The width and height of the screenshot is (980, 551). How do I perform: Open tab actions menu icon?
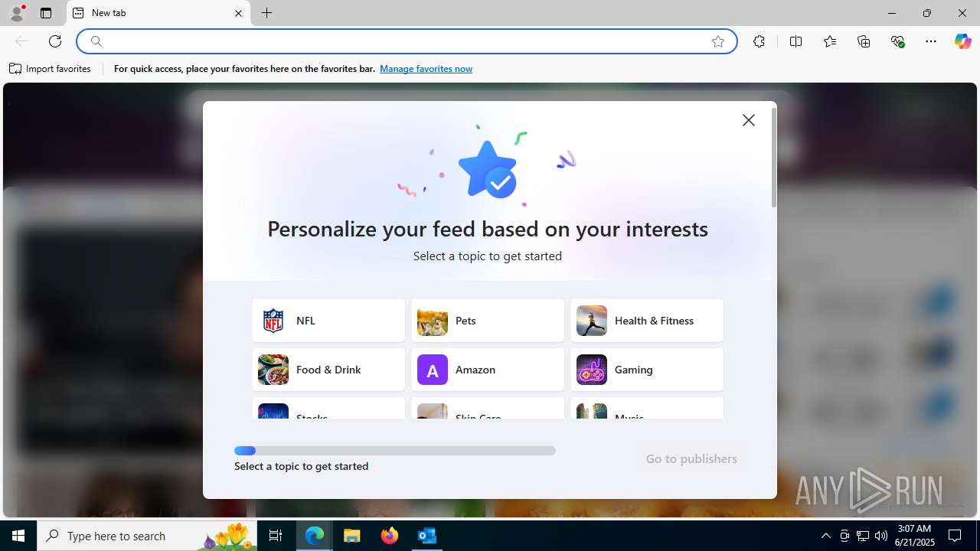46,13
